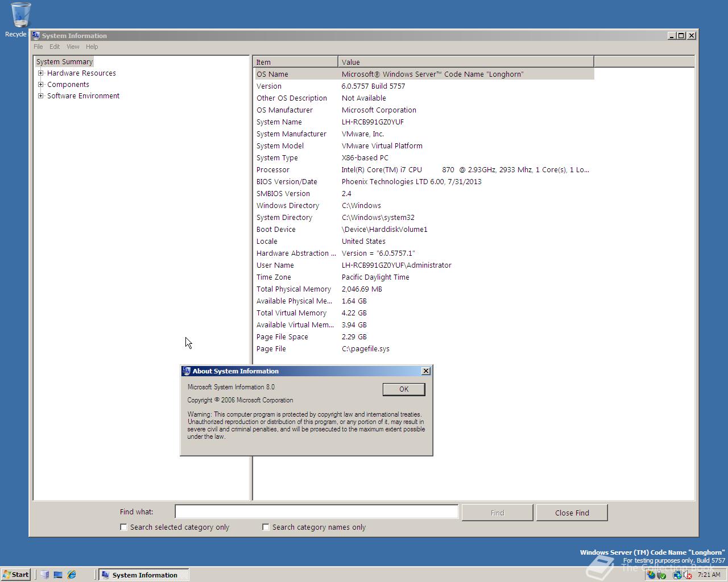The width and height of the screenshot is (728, 582).
Task: Select System Summary in the tree
Action: pyautogui.click(x=64, y=61)
